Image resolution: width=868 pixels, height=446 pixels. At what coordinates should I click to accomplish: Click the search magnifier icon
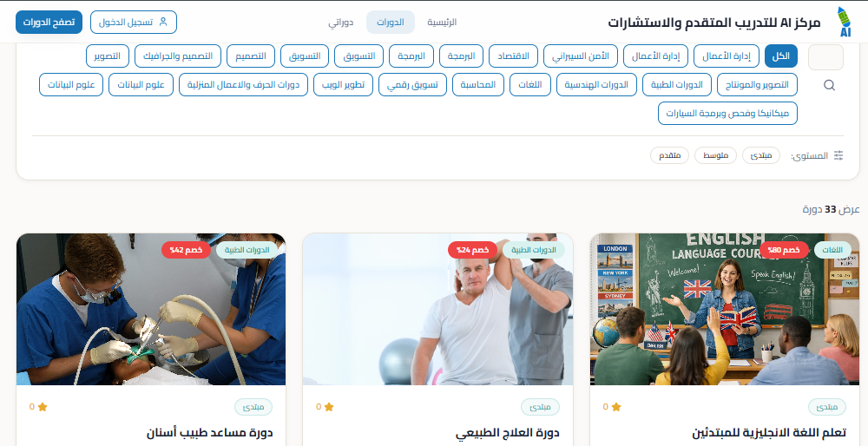click(x=829, y=85)
